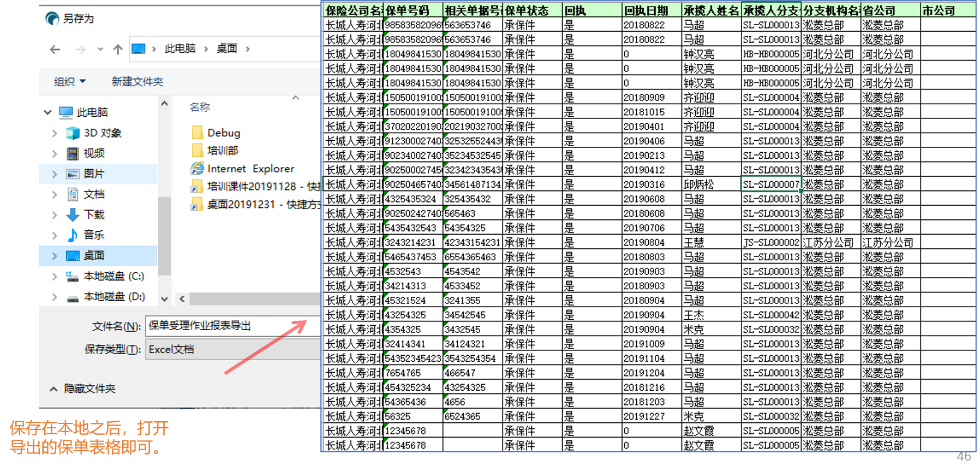Screen dimensions: 980x472
Task: Select 3D 对象 in navigation tree
Action: point(102,133)
